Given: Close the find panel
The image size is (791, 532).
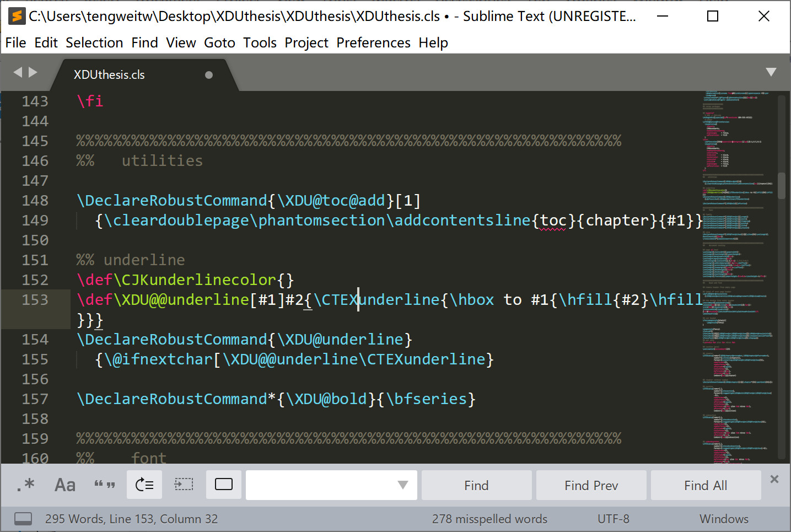Looking at the screenshot, I should click(x=774, y=479).
